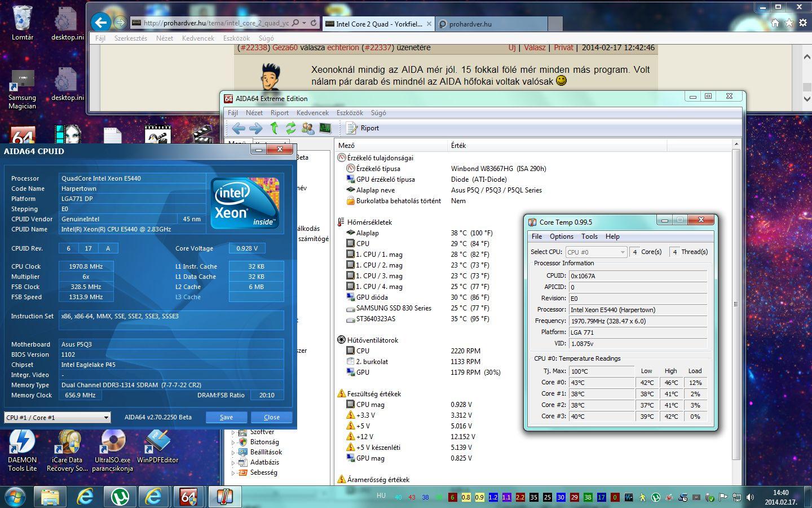Open Tools menu in Core Temp
This screenshot has width=812, height=508.
(589, 237)
